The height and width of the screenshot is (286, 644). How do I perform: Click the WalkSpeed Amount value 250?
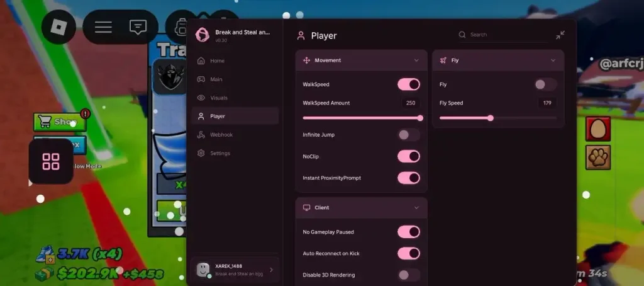(x=410, y=103)
